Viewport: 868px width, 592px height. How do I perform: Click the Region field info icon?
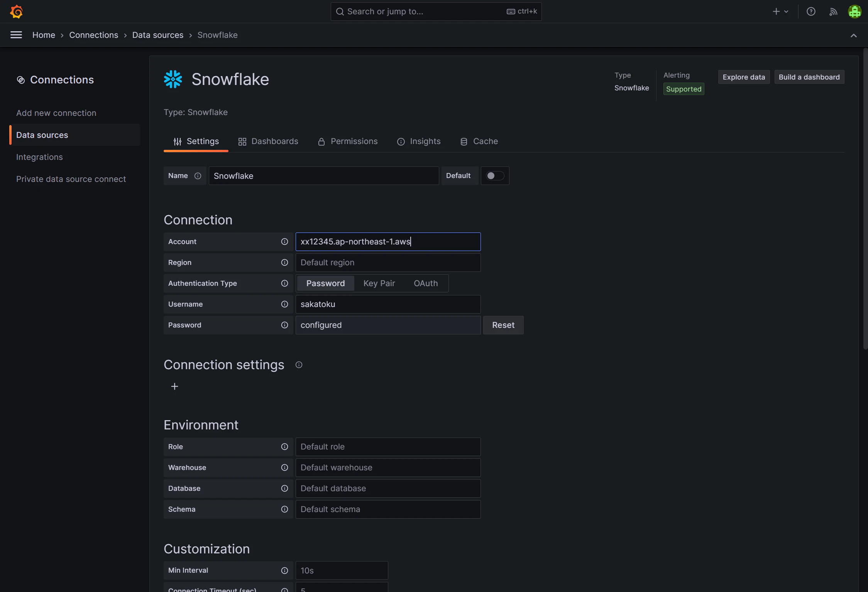click(284, 263)
